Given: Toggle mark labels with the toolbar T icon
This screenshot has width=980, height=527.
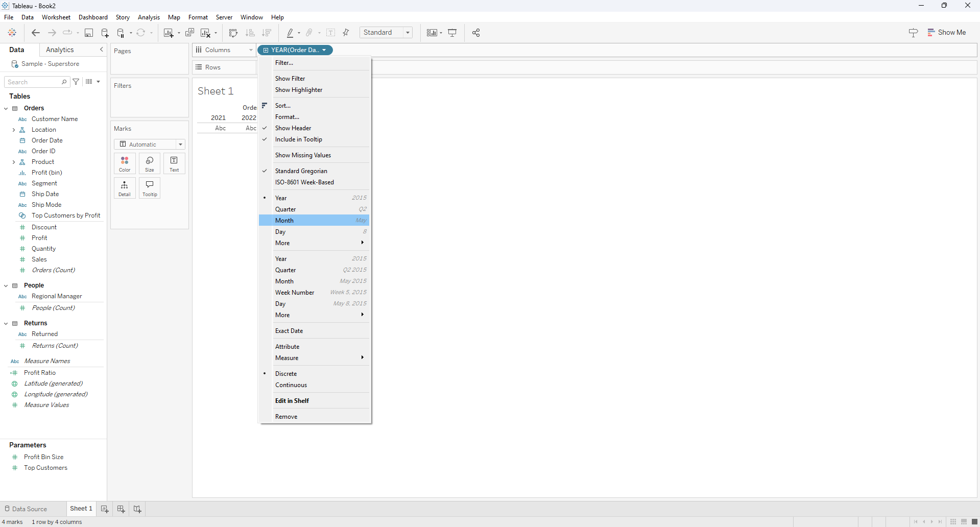Looking at the screenshot, I should point(331,33).
